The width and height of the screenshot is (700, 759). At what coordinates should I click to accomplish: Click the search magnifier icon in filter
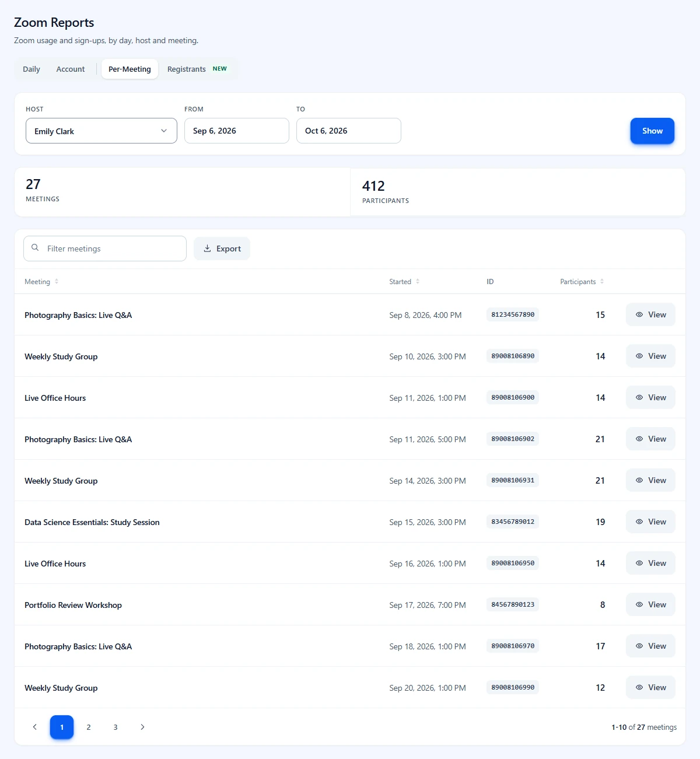(35, 248)
